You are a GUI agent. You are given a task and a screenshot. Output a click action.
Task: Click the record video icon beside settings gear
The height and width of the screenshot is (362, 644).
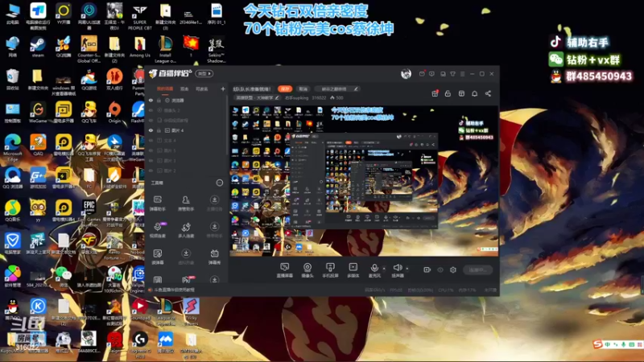(x=427, y=269)
